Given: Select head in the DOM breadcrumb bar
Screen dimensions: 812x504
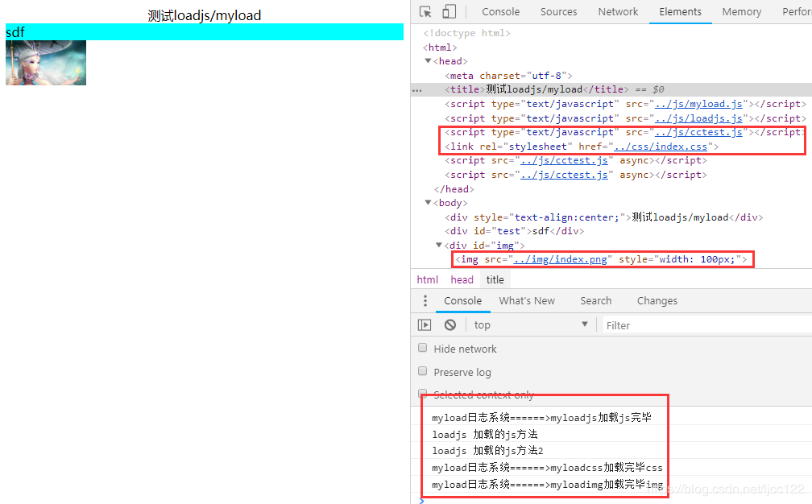Looking at the screenshot, I should tap(462, 279).
